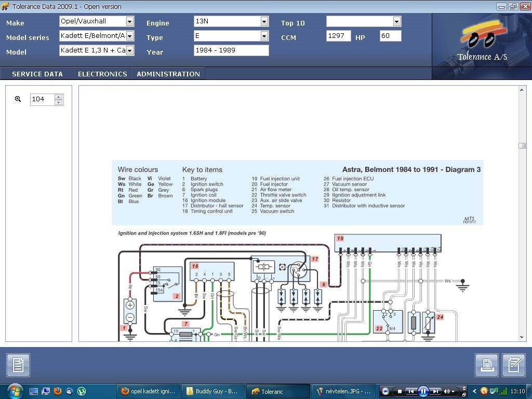Image resolution: width=532 pixels, height=399 pixels.
Task: Click 'Distributor - hall sensor' in the key
Action: coord(217,206)
